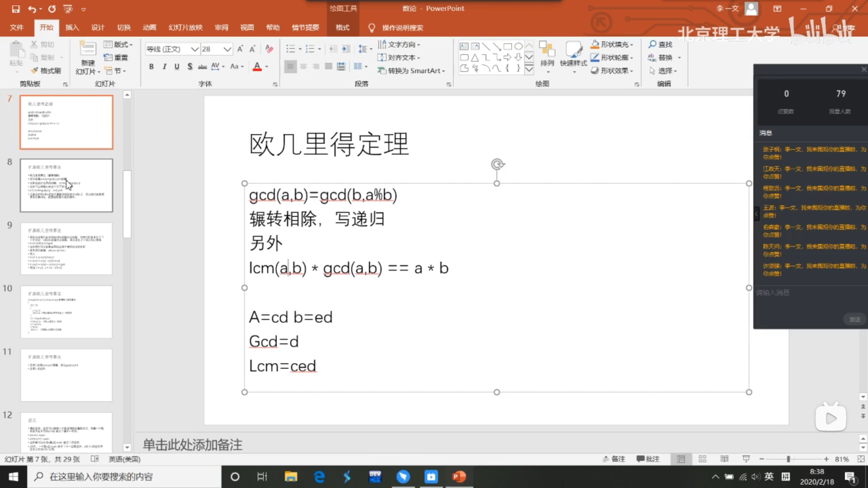Viewport: 868px width, 488px height.
Task: Switch to the Slide Show tab
Action: 185,28
